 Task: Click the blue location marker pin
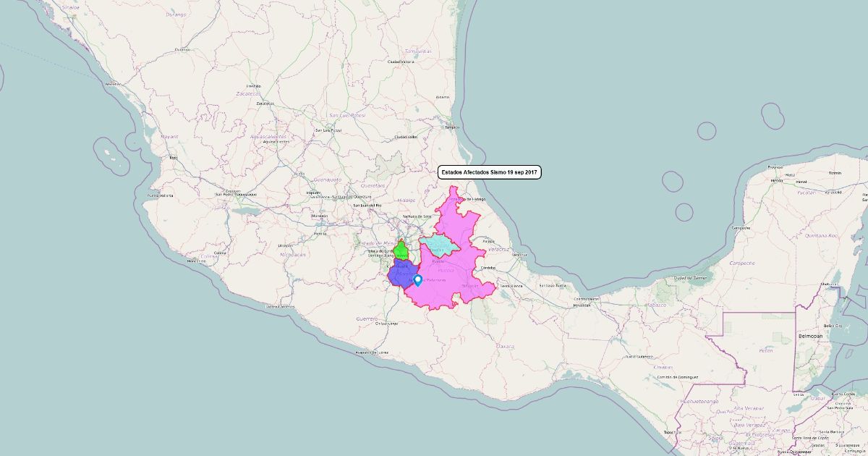tap(417, 279)
